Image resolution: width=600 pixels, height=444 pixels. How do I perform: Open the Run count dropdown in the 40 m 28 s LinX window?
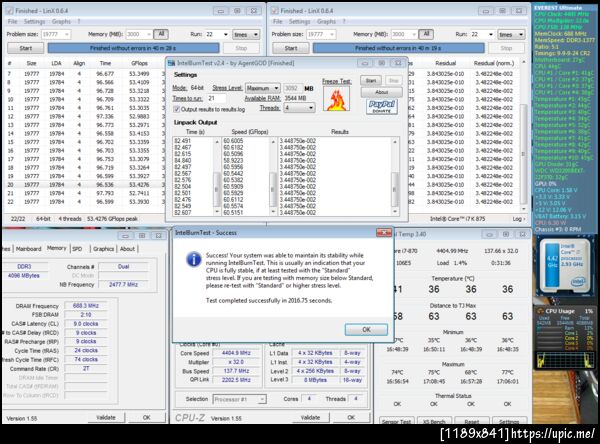[x=217, y=34]
